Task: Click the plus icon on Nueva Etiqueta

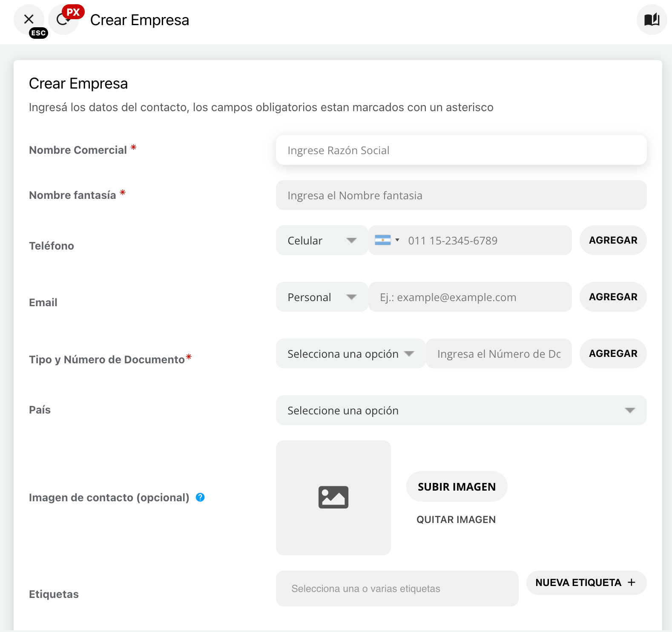Action: tap(632, 582)
